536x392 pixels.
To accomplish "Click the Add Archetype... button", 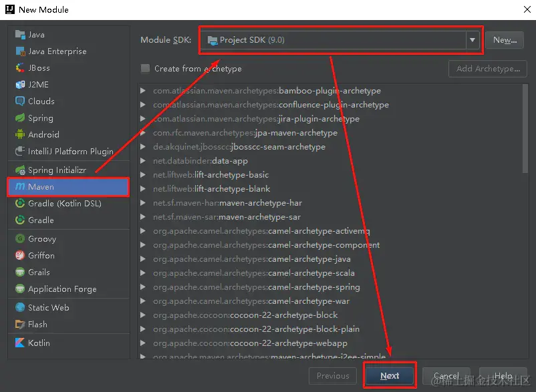I will pos(488,69).
